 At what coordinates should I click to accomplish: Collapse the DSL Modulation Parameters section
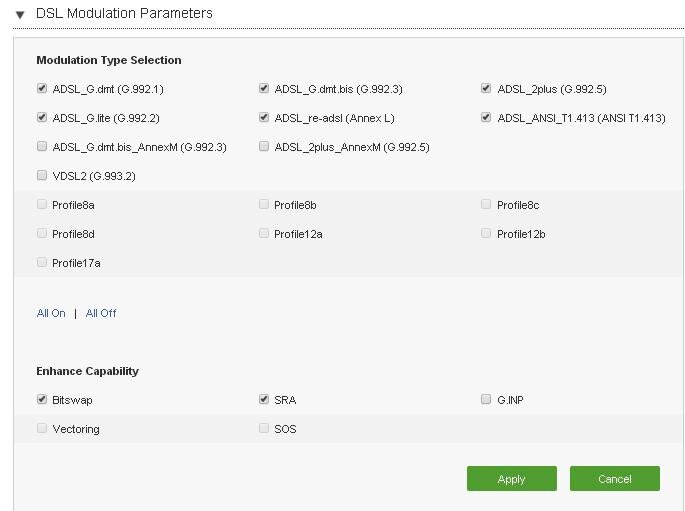click(20, 15)
